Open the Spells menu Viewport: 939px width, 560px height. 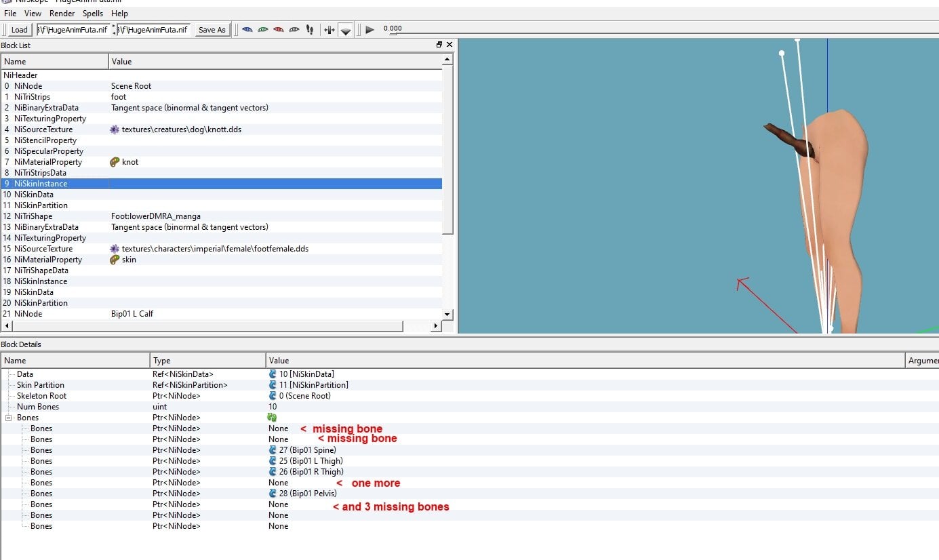pyautogui.click(x=93, y=14)
